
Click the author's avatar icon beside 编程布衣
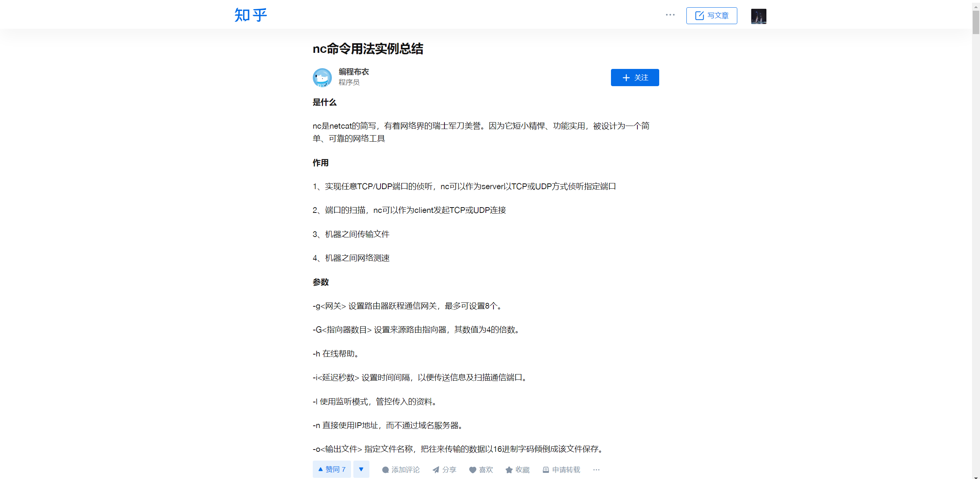point(322,77)
